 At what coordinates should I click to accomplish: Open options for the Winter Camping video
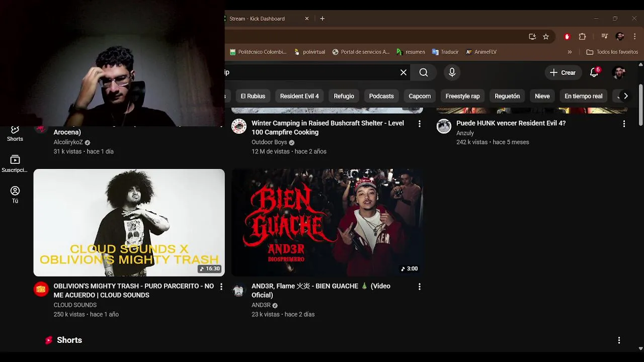[x=419, y=124]
